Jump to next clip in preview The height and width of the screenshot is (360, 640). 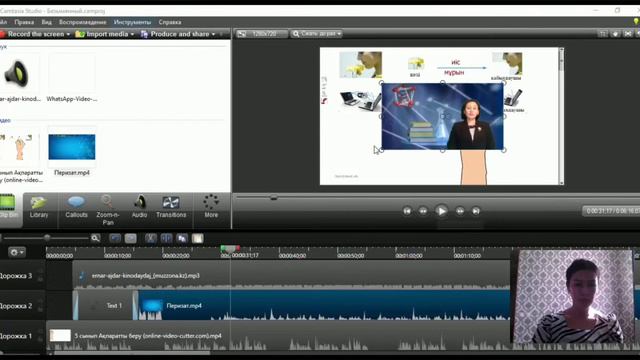(476, 211)
